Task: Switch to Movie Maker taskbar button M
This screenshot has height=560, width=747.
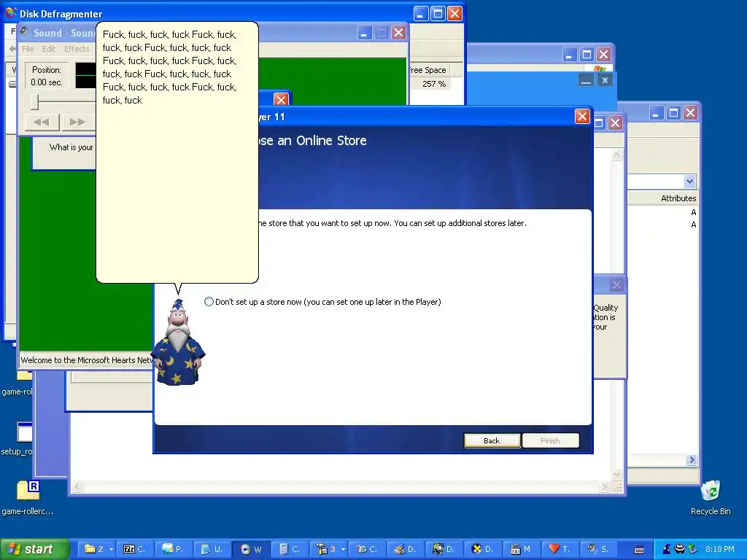Action: 522,549
